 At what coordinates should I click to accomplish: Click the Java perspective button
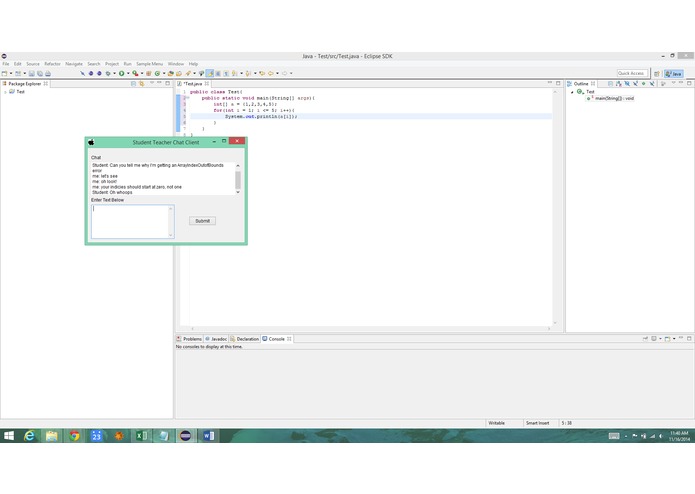pos(674,74)
